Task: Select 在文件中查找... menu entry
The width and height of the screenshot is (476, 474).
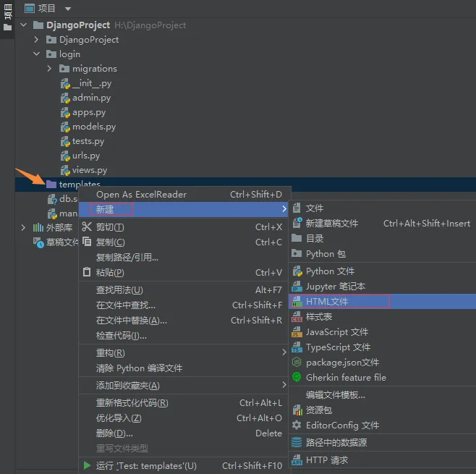Action: [183, 305]
